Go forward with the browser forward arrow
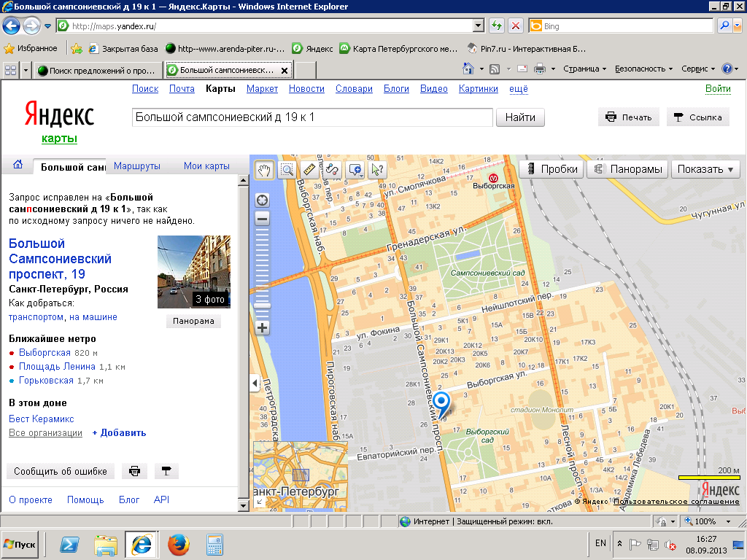The image size is (747, 560). click(31, 26)
